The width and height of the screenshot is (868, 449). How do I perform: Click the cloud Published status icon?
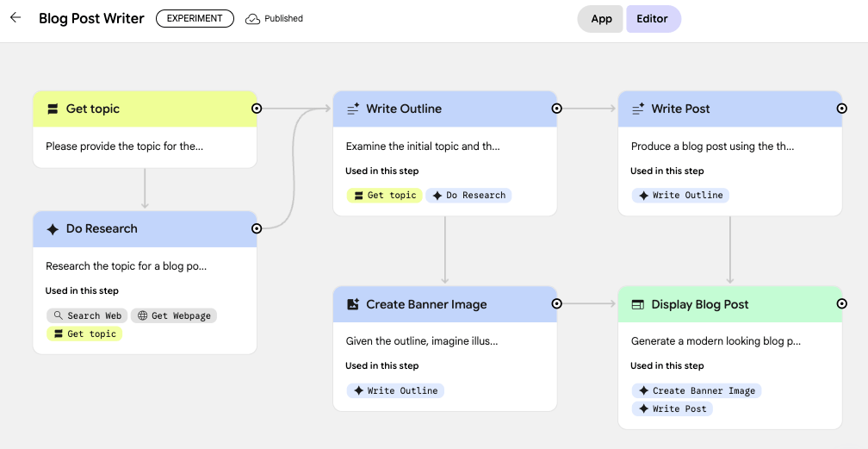252,19
